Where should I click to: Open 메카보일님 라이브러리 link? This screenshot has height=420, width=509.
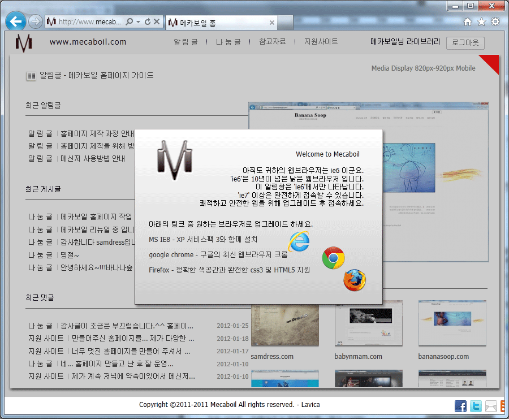405,41
